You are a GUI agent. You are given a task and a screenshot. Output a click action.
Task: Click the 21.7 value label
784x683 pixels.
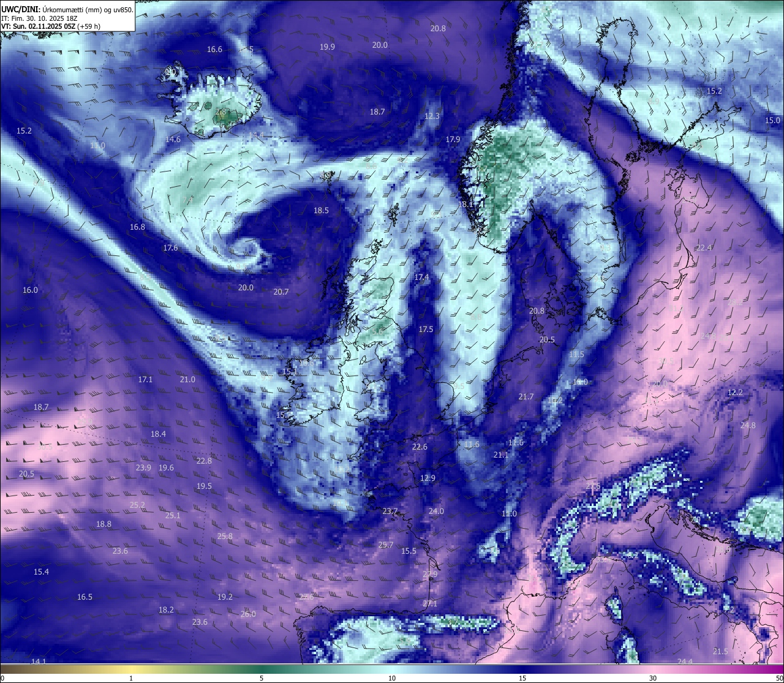point(526,397)
